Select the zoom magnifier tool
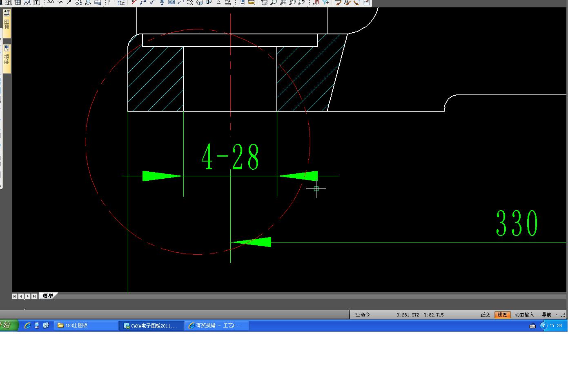This screenshot has width=588, height=368. click(x=273, y=2)
